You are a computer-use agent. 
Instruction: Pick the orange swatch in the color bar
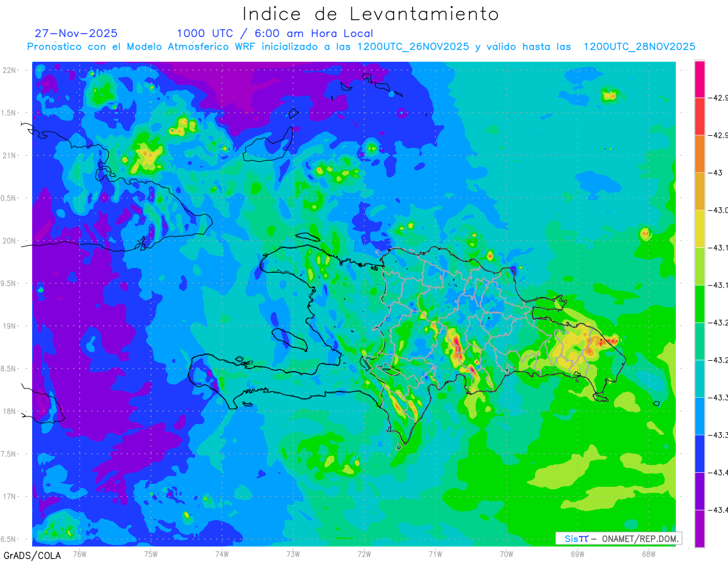(699, 154)
